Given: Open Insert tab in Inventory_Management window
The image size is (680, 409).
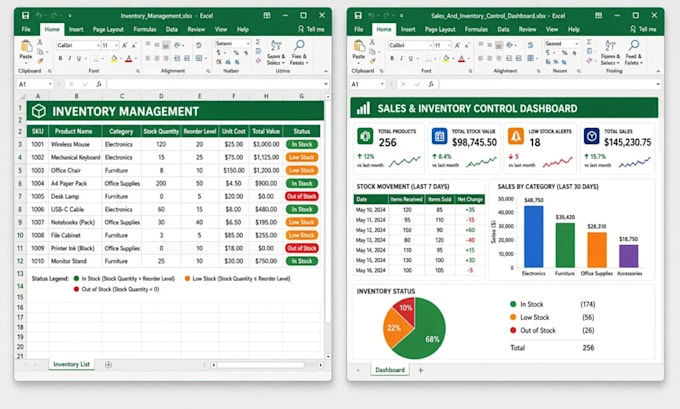Looking at the screenshot, I should pos(76,29).
